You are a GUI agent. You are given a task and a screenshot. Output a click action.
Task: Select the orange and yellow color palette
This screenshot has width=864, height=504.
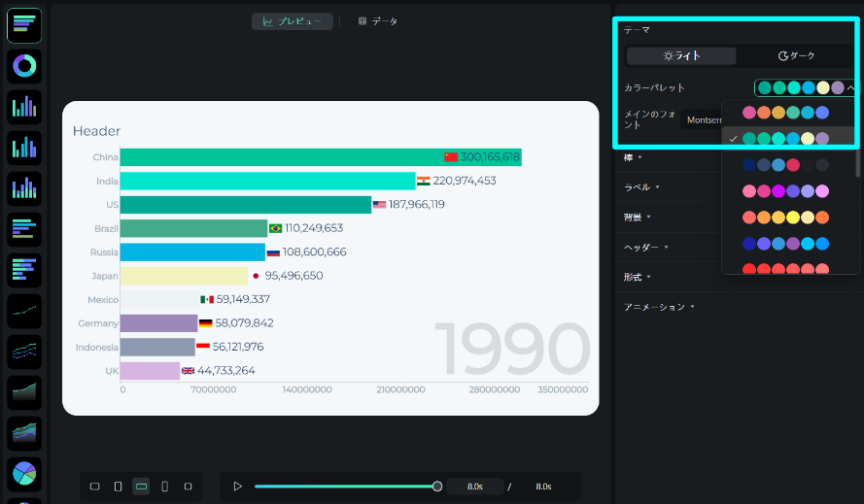[785, 218]
